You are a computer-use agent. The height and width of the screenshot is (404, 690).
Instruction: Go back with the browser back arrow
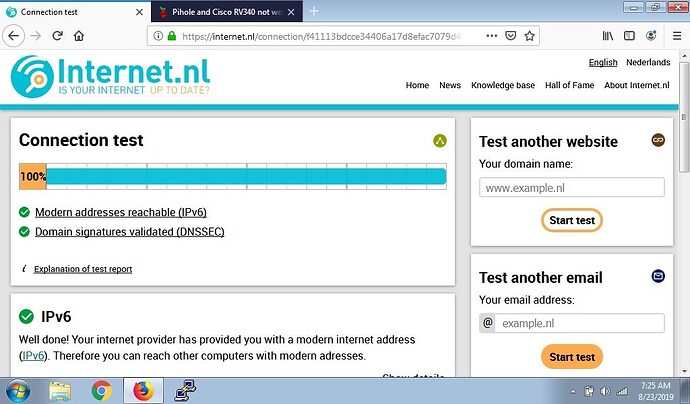click(14, 36)
